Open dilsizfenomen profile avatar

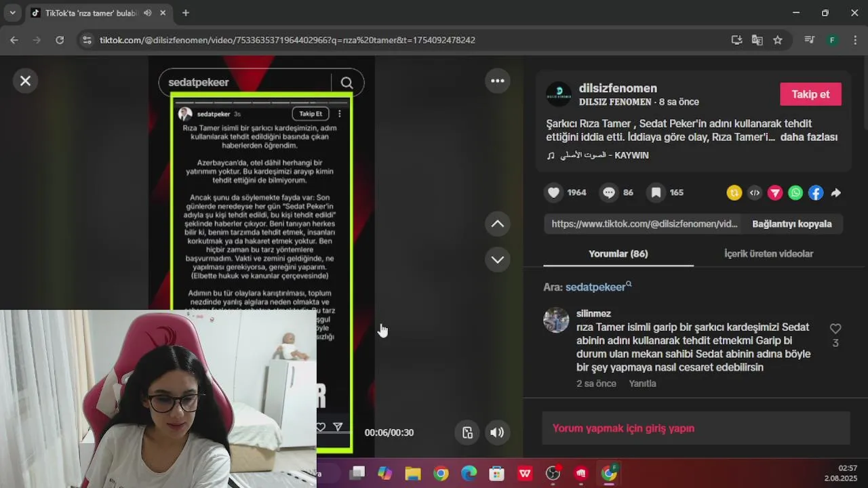pos(559,94)
